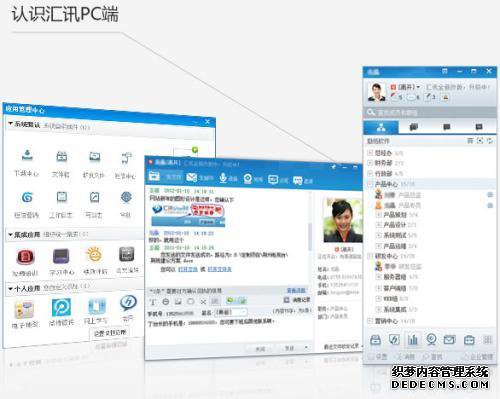The height and width of the screenshot is (399, 500).
Task: Start a video call with the webcam icon
Action: coord(248,179)
